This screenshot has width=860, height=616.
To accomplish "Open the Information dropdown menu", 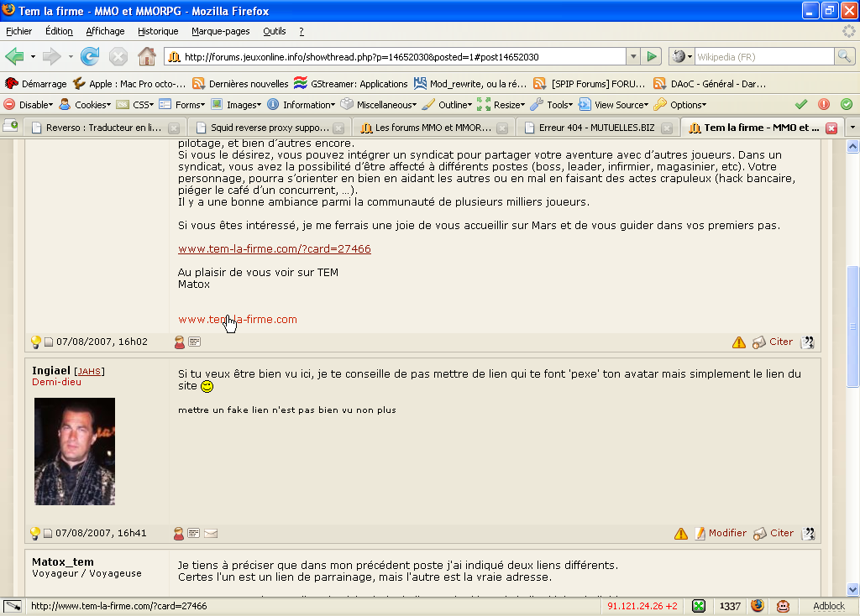I will [302, 105].
